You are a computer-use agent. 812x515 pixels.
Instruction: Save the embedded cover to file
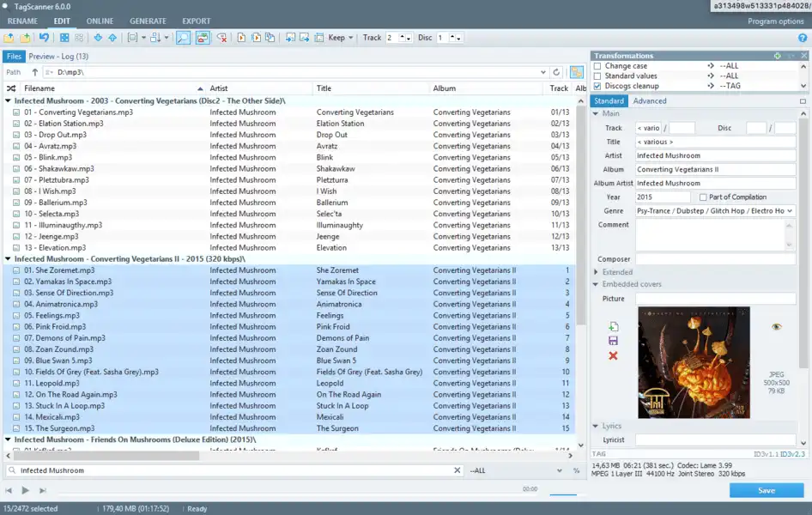coord(614,341)
